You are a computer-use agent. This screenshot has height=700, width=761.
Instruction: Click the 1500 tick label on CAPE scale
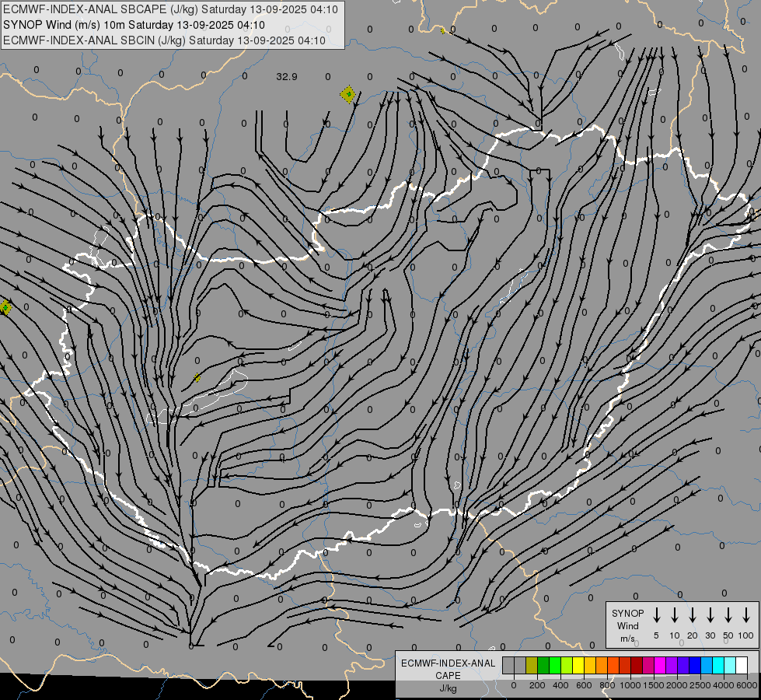(x=654, y=685)
